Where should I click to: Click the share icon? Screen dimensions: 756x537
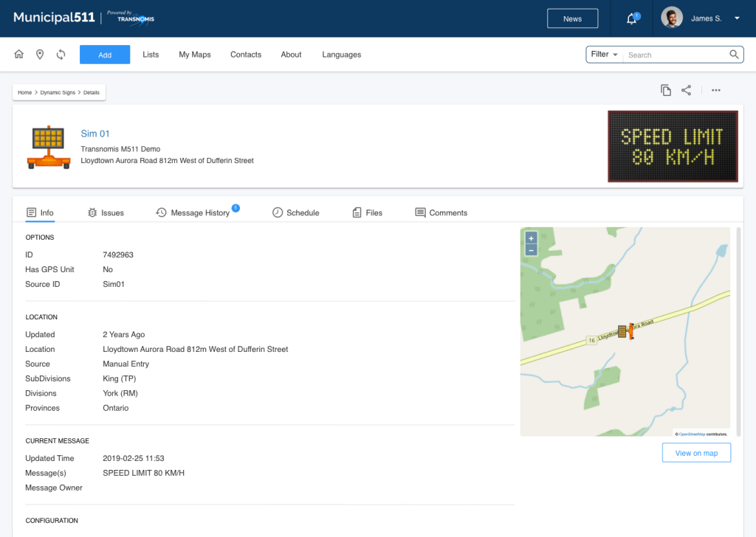tap(687, 90)
